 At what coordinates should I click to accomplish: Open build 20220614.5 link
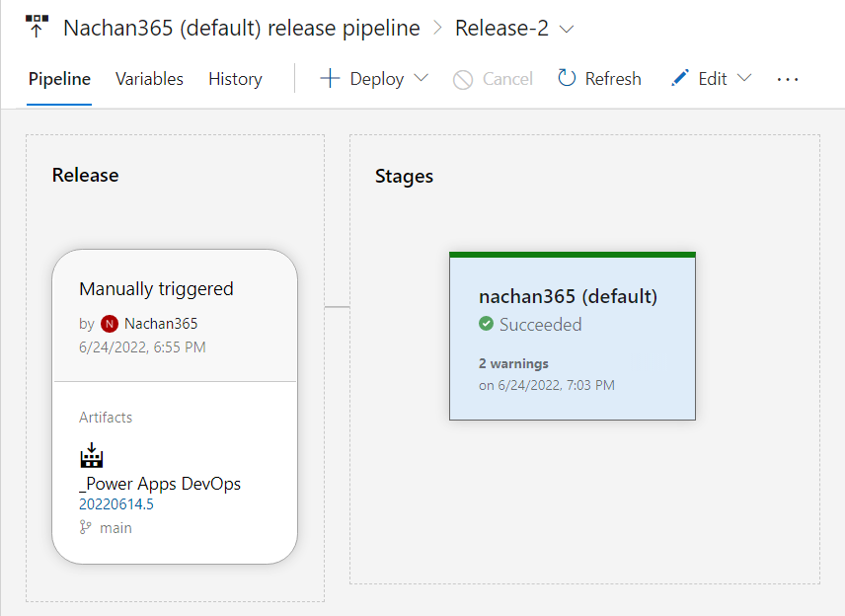click(116, 504)
